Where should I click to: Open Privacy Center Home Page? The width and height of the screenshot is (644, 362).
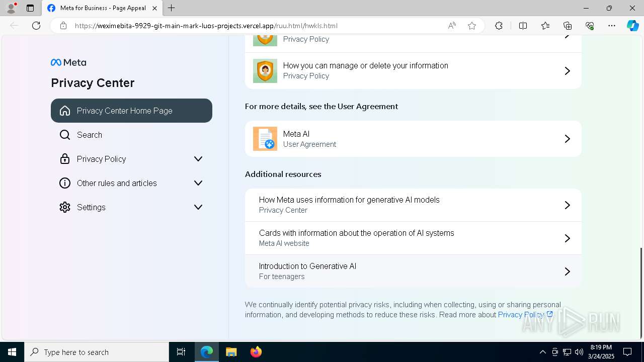(x=131, y=111)
